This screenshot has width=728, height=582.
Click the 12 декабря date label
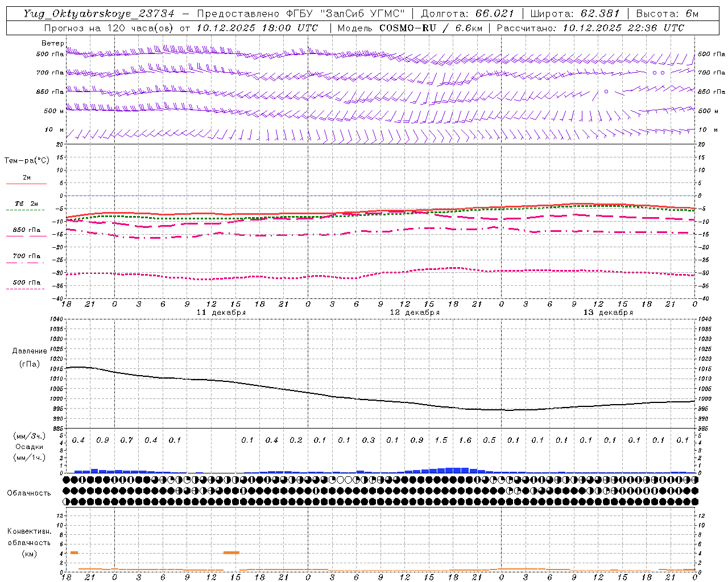(415, 313)
